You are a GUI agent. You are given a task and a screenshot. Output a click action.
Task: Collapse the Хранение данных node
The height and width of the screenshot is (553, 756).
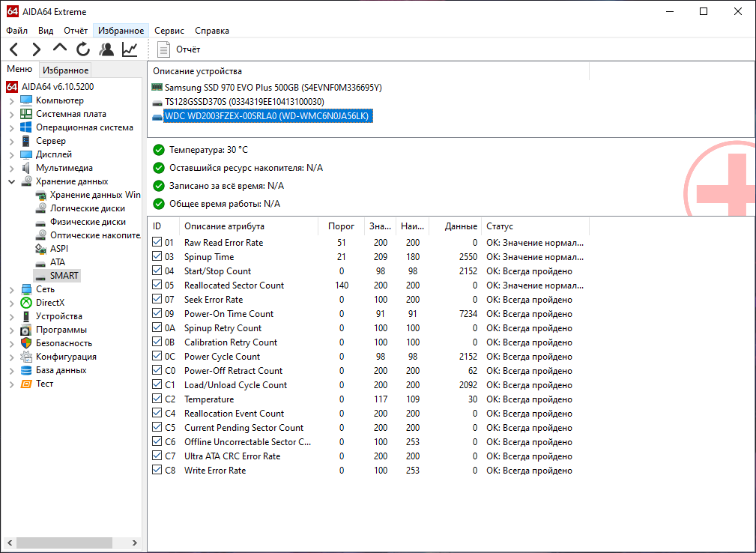click(x=11, y=182)
